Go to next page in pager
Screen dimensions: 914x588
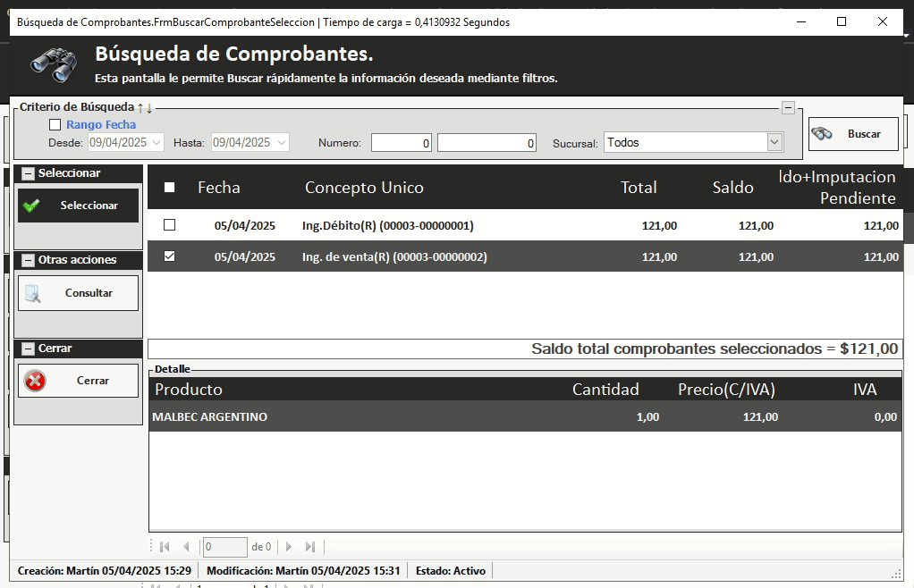pyautogui.click(x=288, y=547)
